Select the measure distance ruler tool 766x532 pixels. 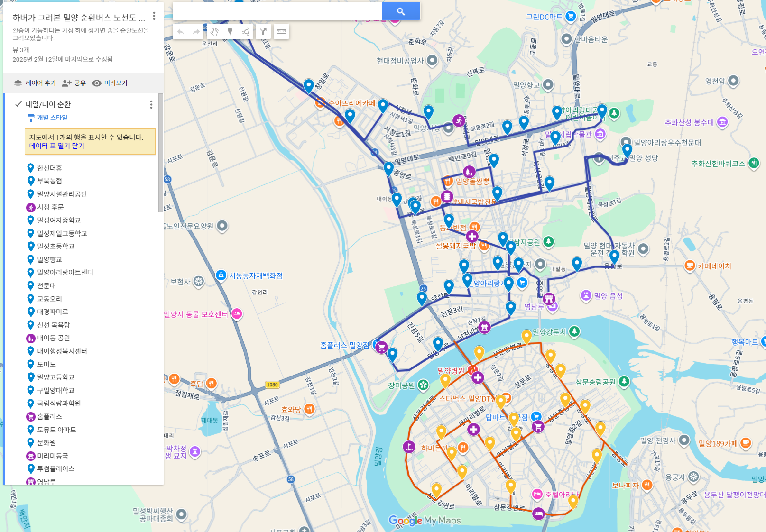281,32
